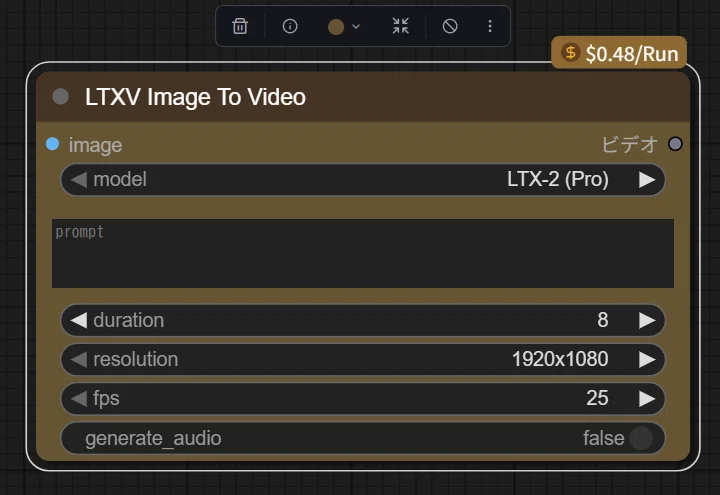Increase duration with the right arrow

point(647,320)
